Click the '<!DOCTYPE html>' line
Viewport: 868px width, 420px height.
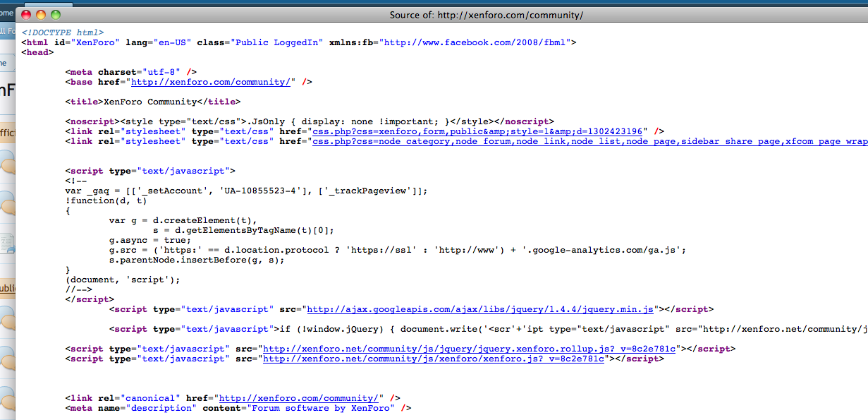coord(63,32)
